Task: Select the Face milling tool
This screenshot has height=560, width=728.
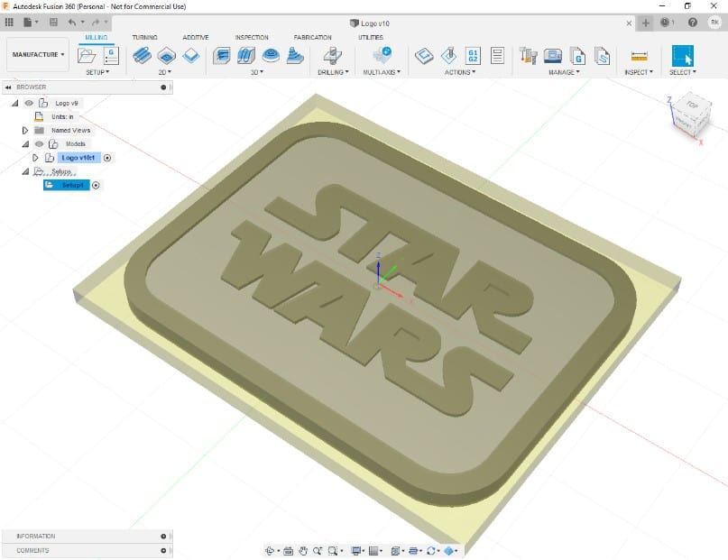Action: (191, 56)
